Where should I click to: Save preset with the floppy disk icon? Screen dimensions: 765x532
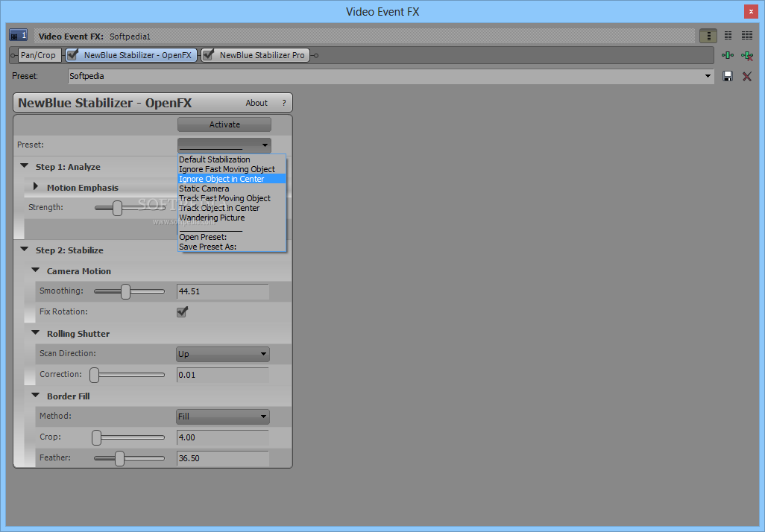[x=728, y=76]
